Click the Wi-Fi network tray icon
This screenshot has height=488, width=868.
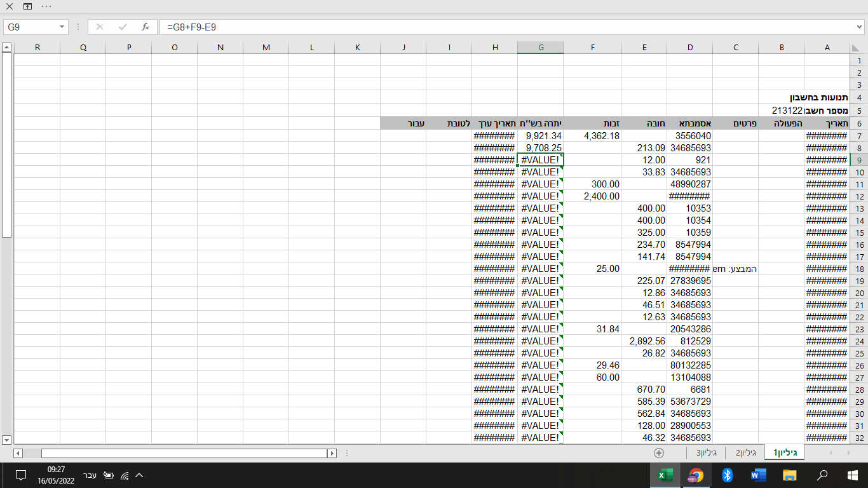125,475
